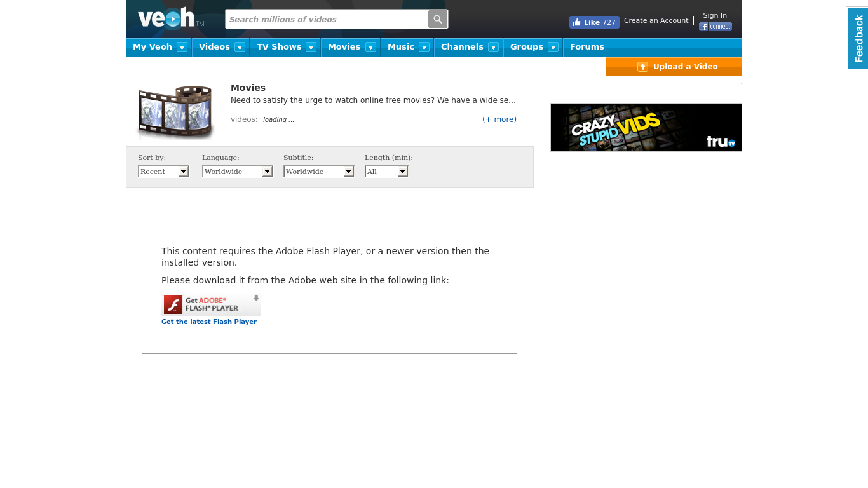868x488 pixels.
Task: Click the magnifier search button
Action: 438,19
